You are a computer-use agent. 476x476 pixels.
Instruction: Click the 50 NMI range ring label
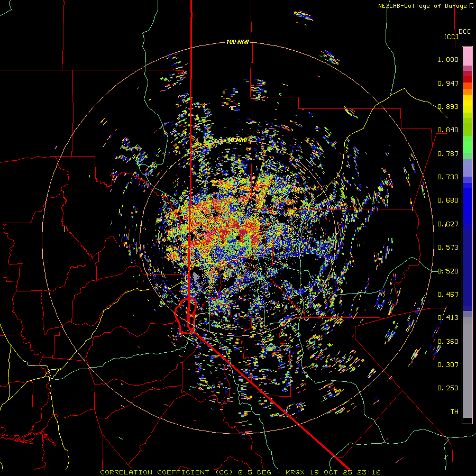(x=237, y=140)
